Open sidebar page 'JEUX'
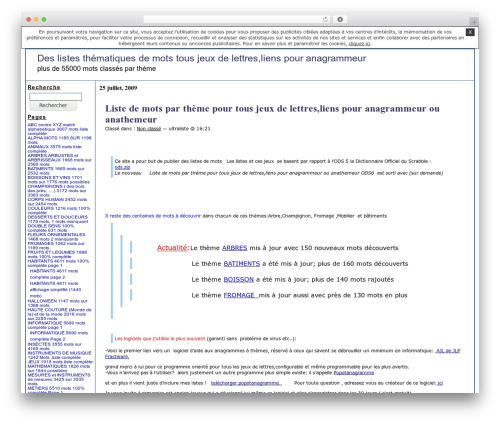Screen dimensions: 500x423 click(60, 362)
